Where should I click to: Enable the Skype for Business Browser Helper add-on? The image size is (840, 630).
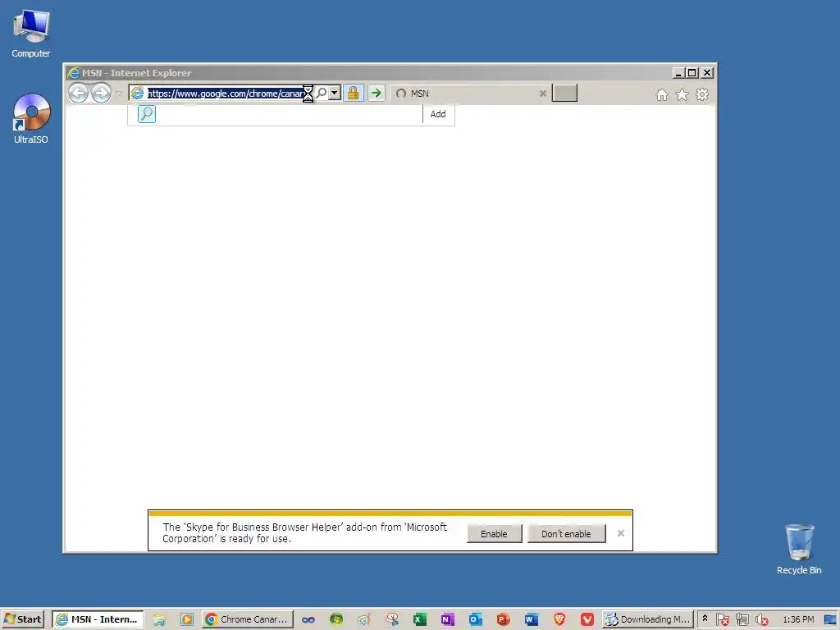click(x=494, y=533)
